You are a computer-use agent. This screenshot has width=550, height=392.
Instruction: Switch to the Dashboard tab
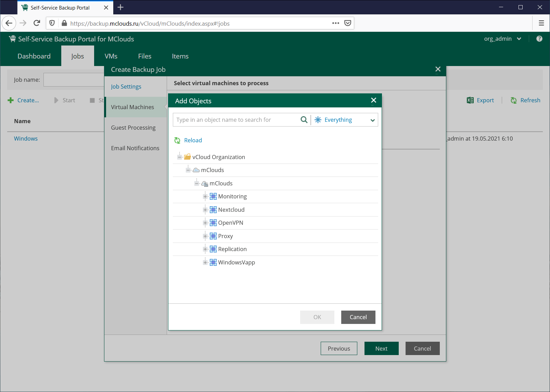[x=34, y=56]
